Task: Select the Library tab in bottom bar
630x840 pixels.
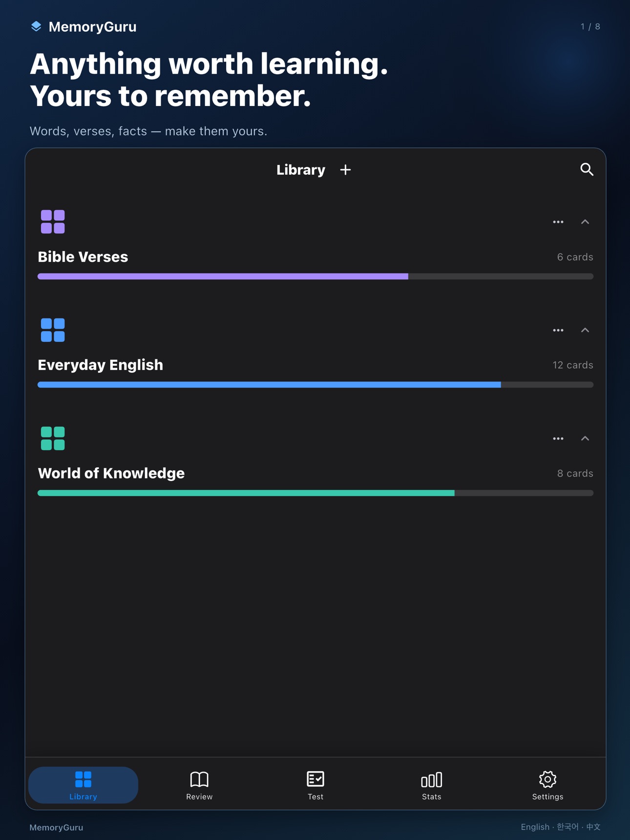Action: 83,785
